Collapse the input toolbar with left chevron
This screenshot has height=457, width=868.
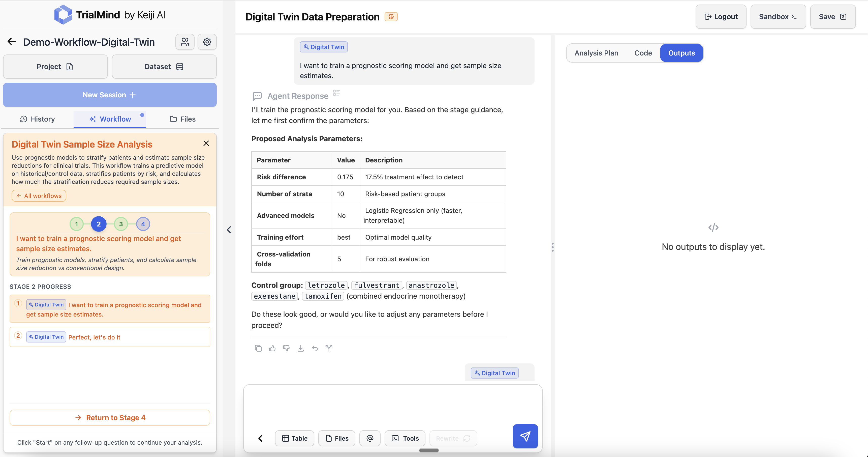click(260, 438)
